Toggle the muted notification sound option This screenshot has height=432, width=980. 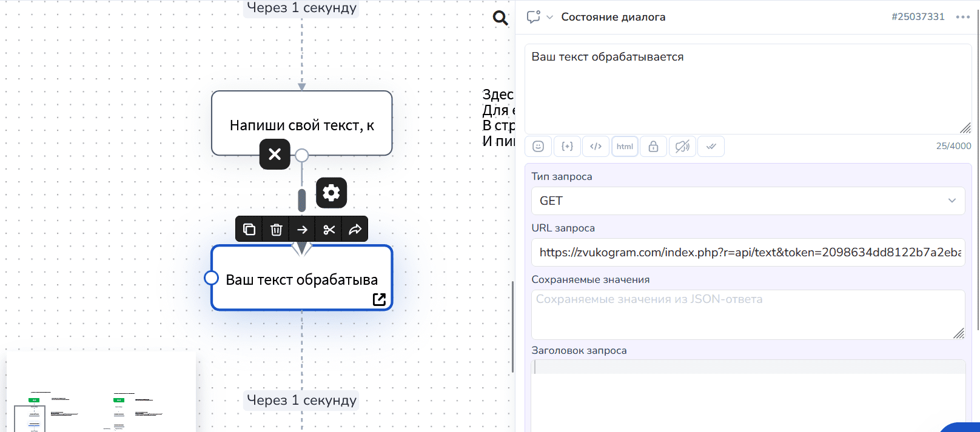pyautogui.click(x=682, y=147)
